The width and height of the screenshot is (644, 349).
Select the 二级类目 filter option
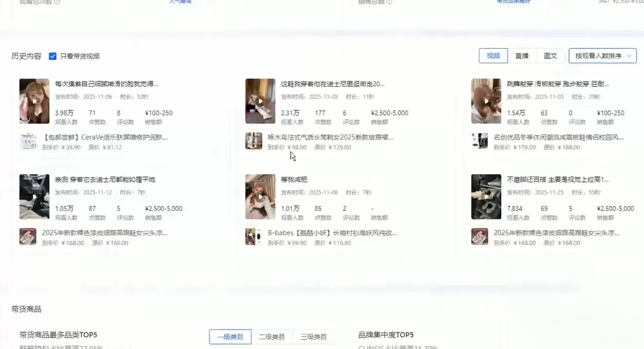[x=272, y=336]
